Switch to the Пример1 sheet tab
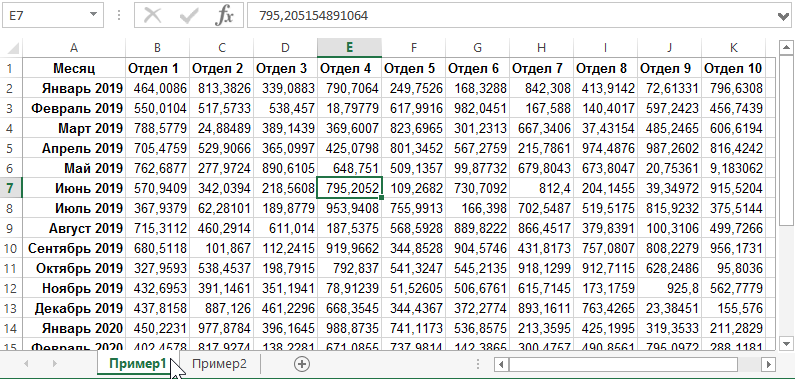Viewport: 795px width, 379px height. pyautogui.click(x=137, y=364)
